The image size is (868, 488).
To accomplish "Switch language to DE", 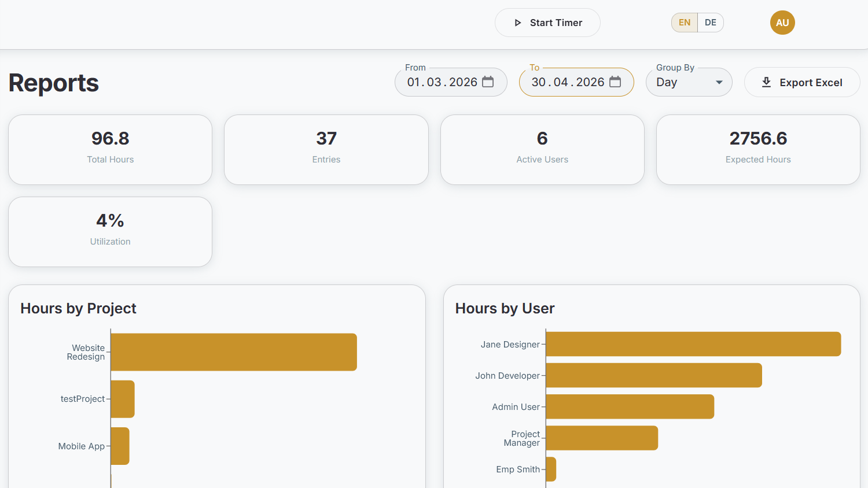I will coord(711,23).
